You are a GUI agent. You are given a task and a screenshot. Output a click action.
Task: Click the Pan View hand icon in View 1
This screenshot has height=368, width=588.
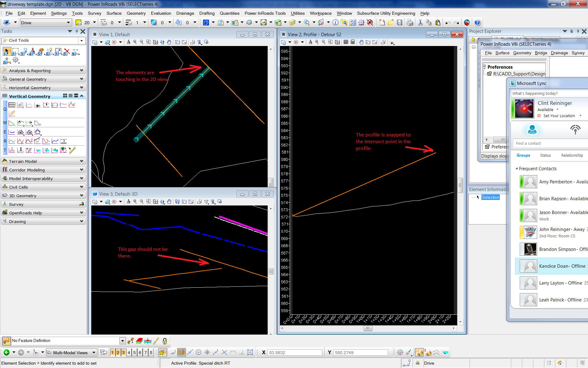pos(169,42)
